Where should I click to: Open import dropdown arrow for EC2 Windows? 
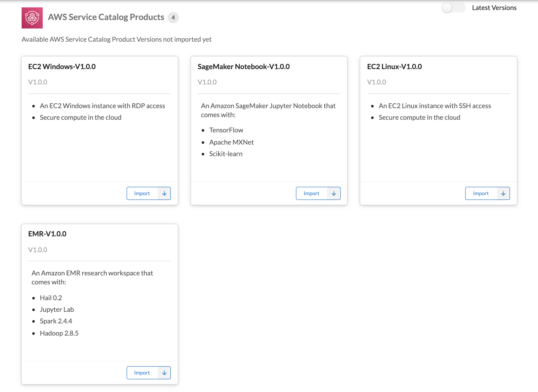tap(164, 193)
